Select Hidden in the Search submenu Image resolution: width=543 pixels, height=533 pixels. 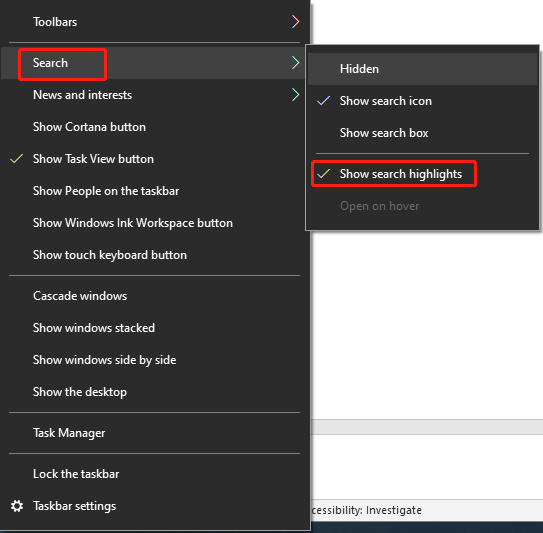[422, 69]
